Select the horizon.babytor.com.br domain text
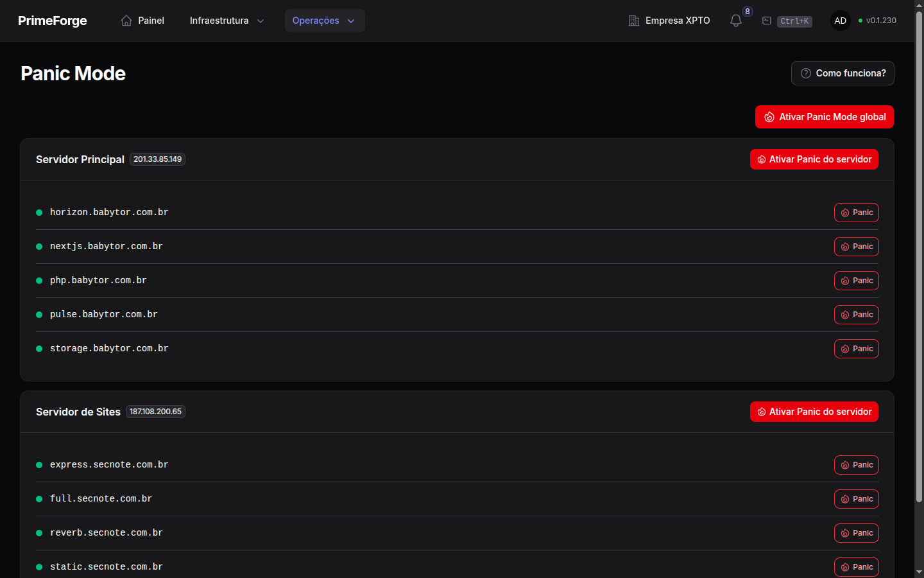 click(109, 212)
